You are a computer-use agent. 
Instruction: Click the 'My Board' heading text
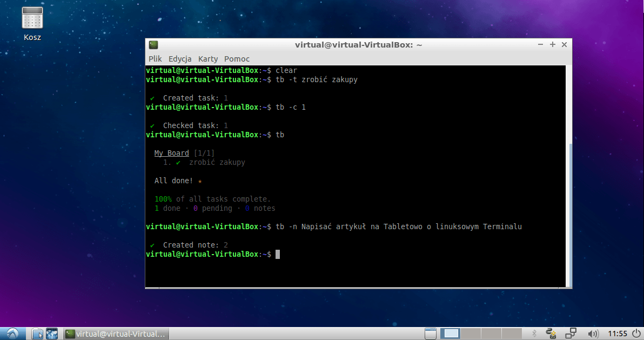pos(172,153)
